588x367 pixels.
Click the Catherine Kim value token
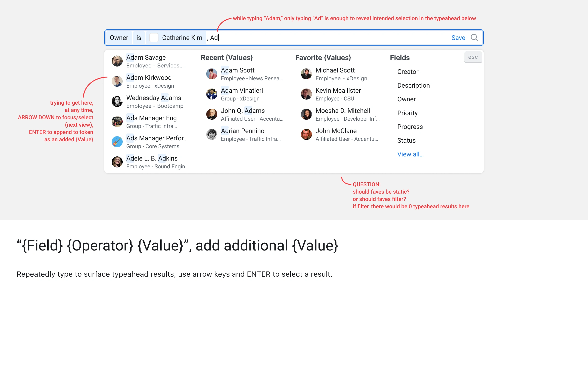point(182,38)
